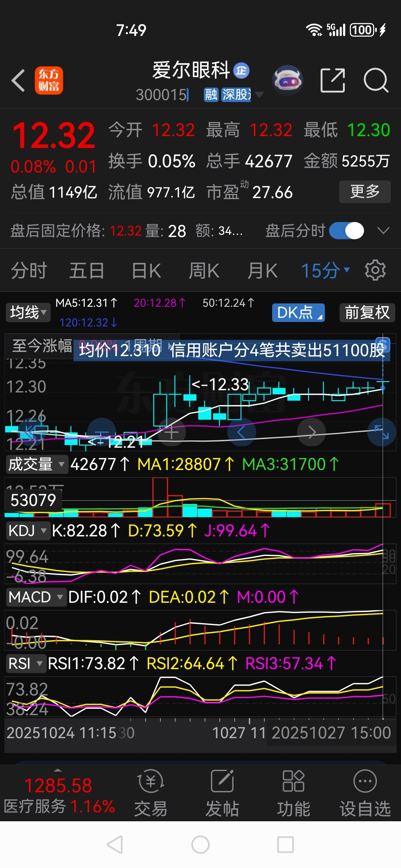Open the RSI indicator dropdown
Viewport: 401px width, 868px height.
26,663
